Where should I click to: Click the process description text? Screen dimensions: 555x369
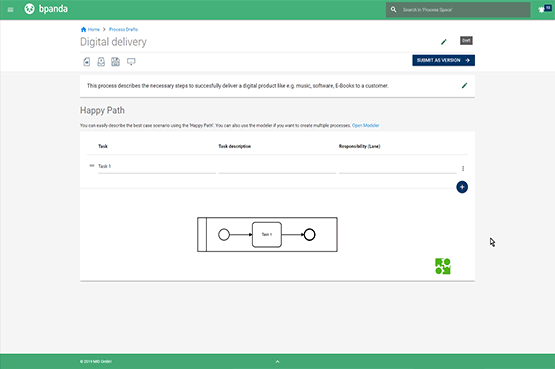click(x=238, y=86)
